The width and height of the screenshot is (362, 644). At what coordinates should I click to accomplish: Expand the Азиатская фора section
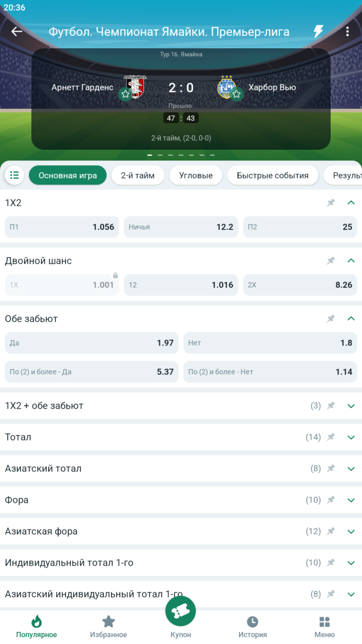[351, 531]
